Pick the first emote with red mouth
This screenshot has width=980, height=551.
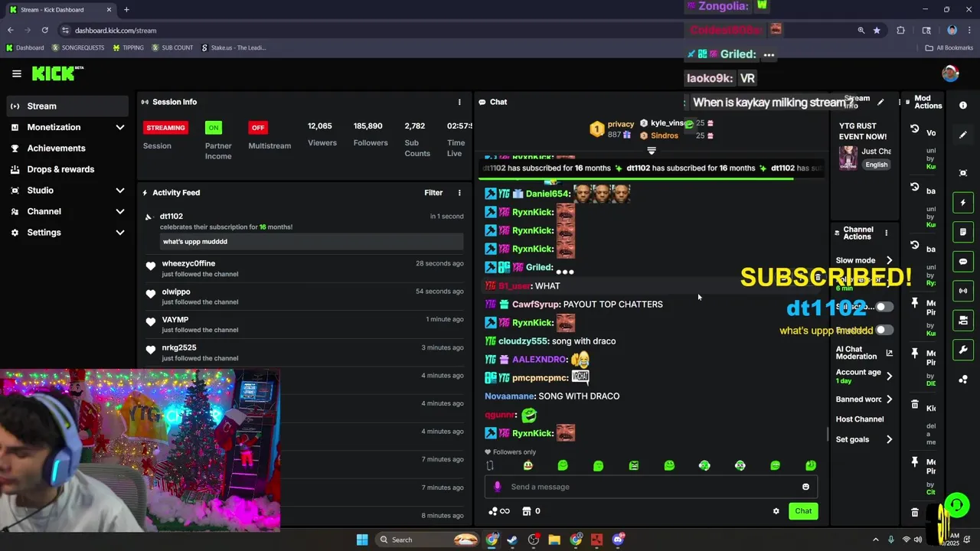[x=528, y=465]
